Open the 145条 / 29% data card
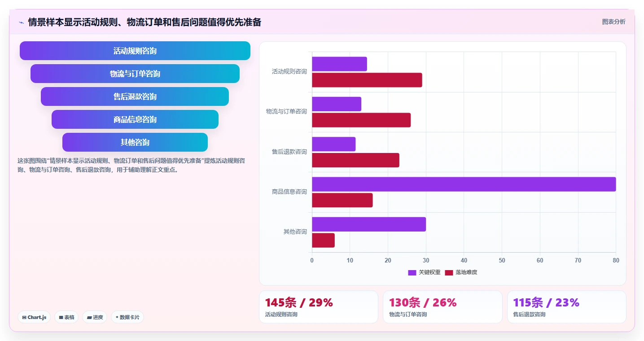The height and width of the screenshot is (341, 644). 319,307
